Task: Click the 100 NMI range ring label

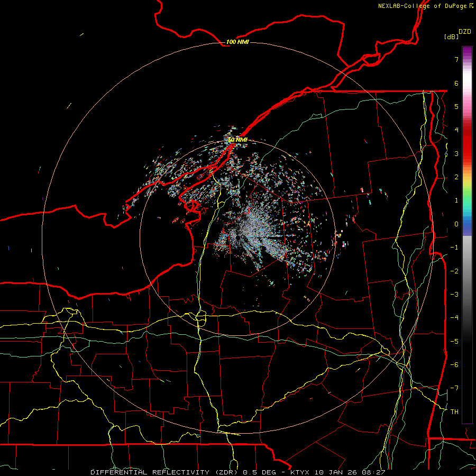Action: 237,42
